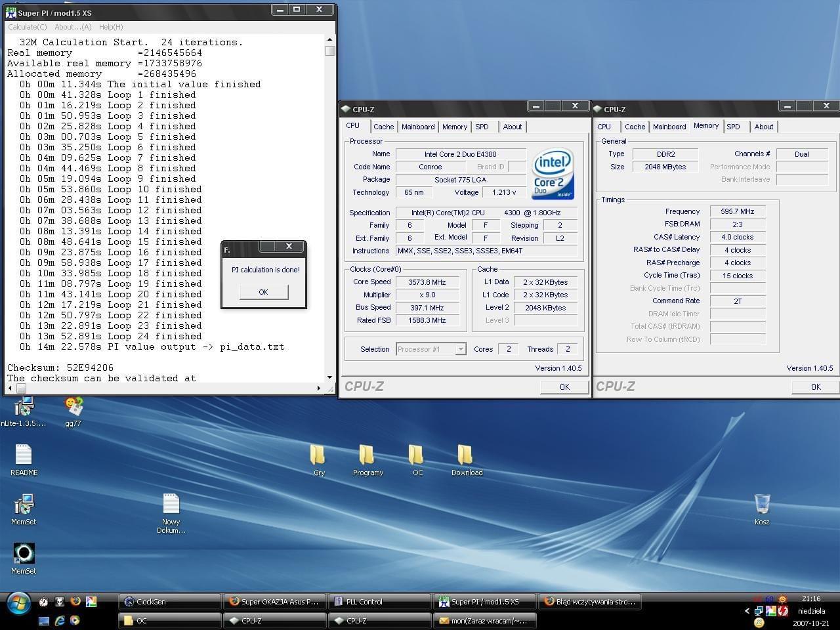Open the Selection Processor #1 dropdown
Screen dimensions: 840x630
tap(431, 349)
